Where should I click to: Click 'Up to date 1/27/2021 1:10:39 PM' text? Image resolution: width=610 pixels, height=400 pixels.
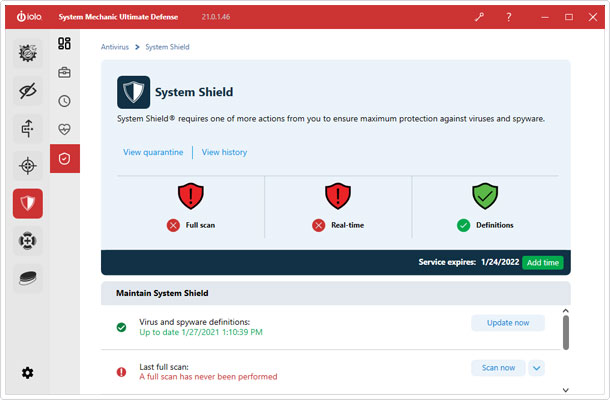click(x=201, y=332)
